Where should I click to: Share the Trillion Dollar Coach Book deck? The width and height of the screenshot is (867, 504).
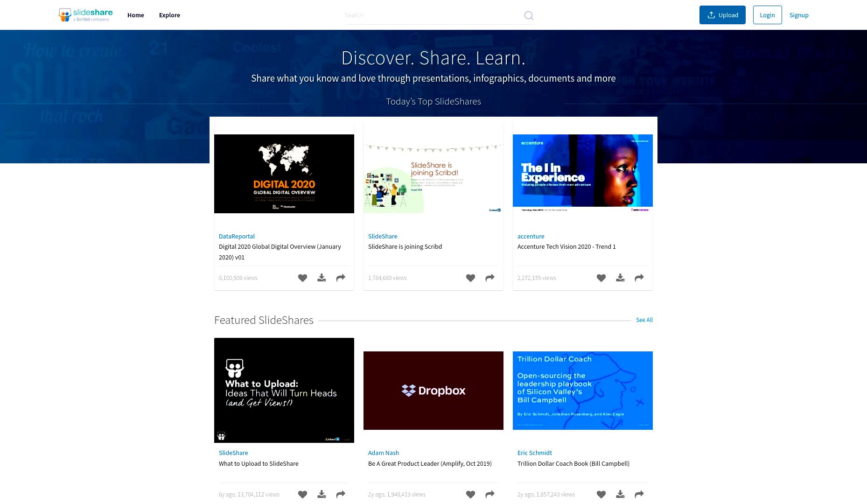[639, 495]
